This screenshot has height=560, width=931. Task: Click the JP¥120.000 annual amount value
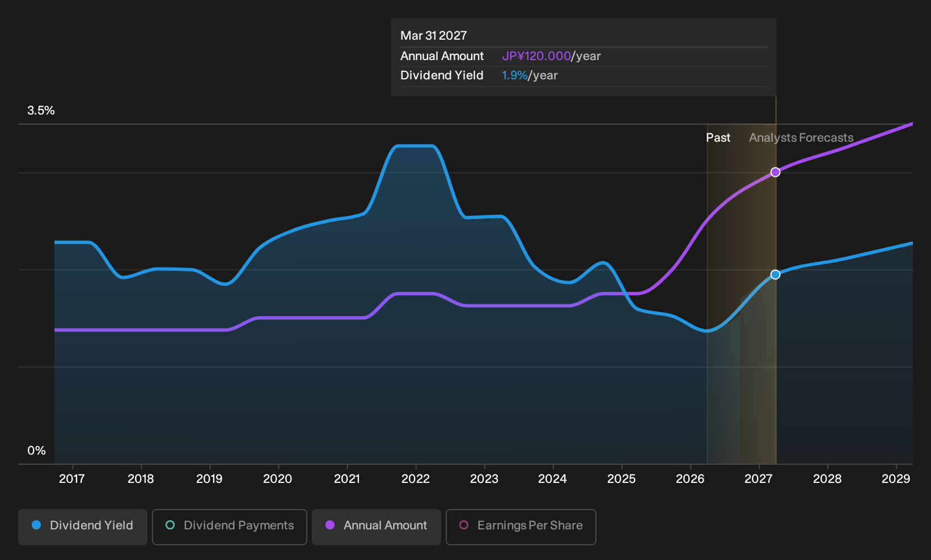coord(536,56)
